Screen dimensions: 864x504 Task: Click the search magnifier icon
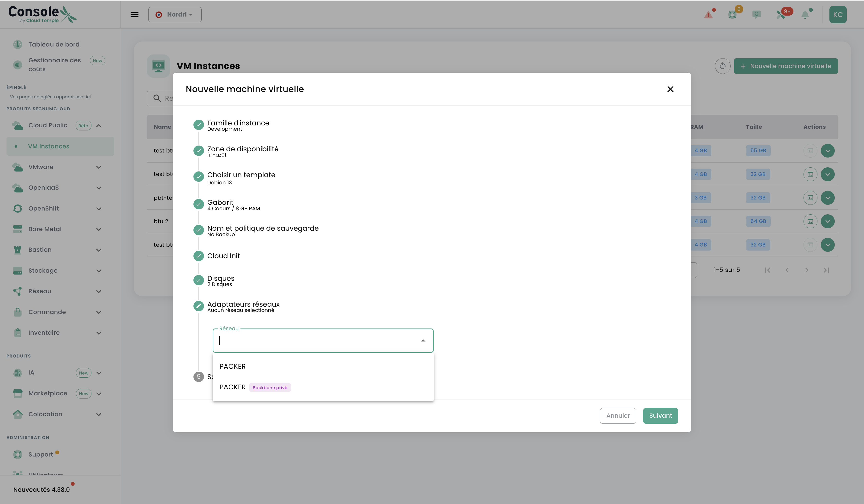[x=157, y=98]
